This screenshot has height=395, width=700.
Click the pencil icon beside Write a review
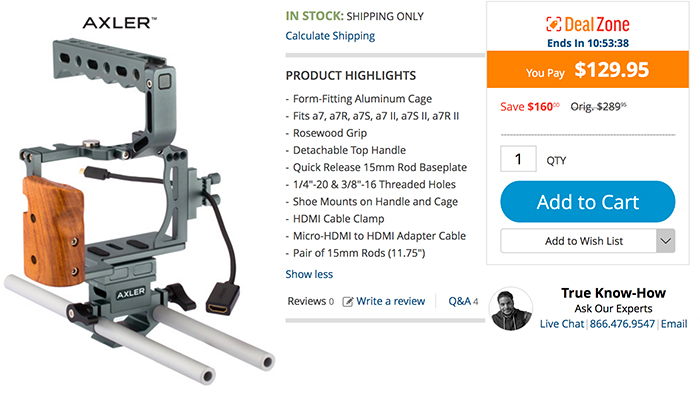(347, 302)
